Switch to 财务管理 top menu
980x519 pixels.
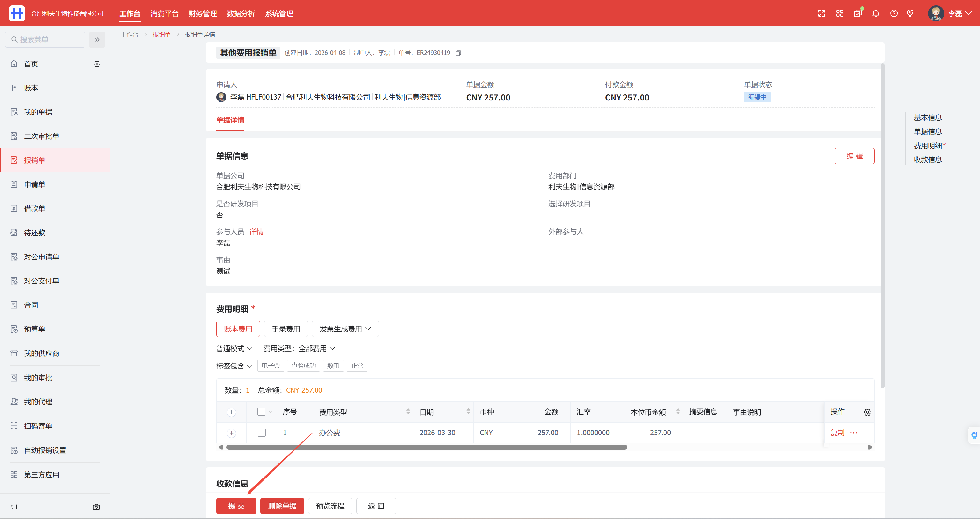(202, 14)
